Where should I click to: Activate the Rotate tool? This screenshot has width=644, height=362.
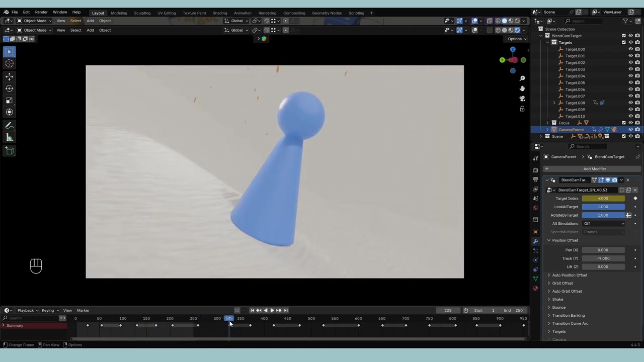click(9, 88)
